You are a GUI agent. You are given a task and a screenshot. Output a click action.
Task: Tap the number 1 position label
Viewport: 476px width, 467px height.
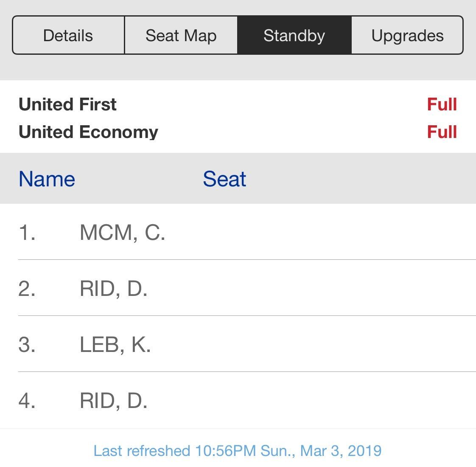point(27,232)
